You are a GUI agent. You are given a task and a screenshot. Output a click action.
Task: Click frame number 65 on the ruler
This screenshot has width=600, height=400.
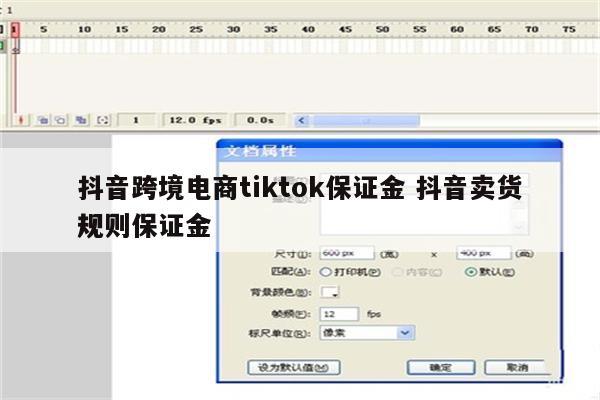494,29
